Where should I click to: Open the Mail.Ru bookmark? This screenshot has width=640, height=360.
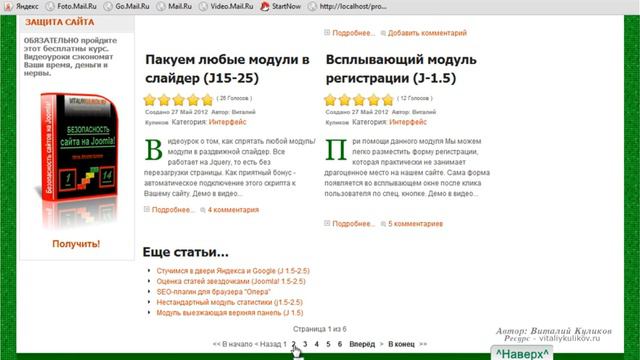(x=175, y=6)
